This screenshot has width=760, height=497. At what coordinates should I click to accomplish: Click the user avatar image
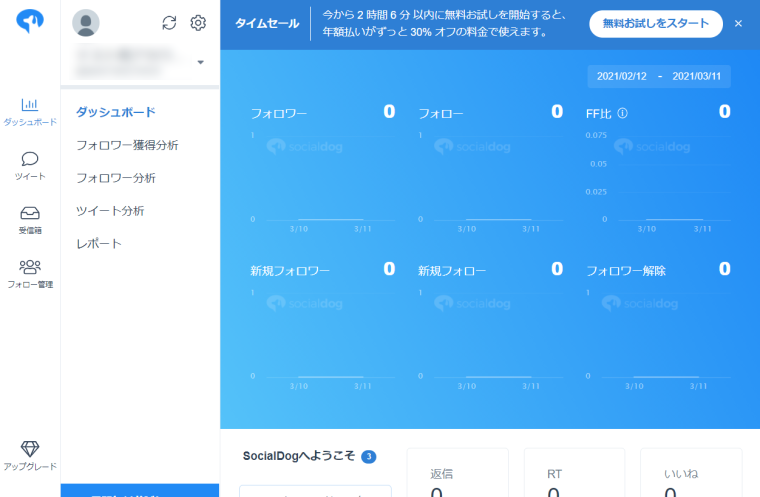[87, 23]
